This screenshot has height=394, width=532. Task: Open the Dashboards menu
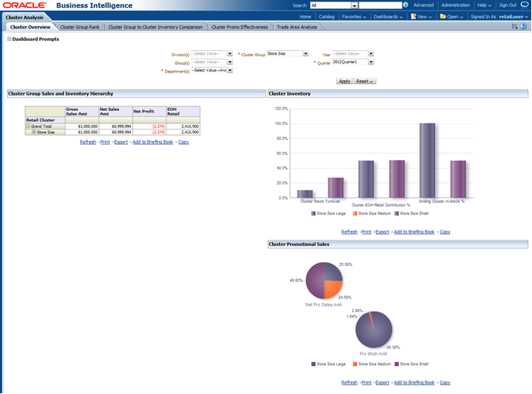(388, 17)
